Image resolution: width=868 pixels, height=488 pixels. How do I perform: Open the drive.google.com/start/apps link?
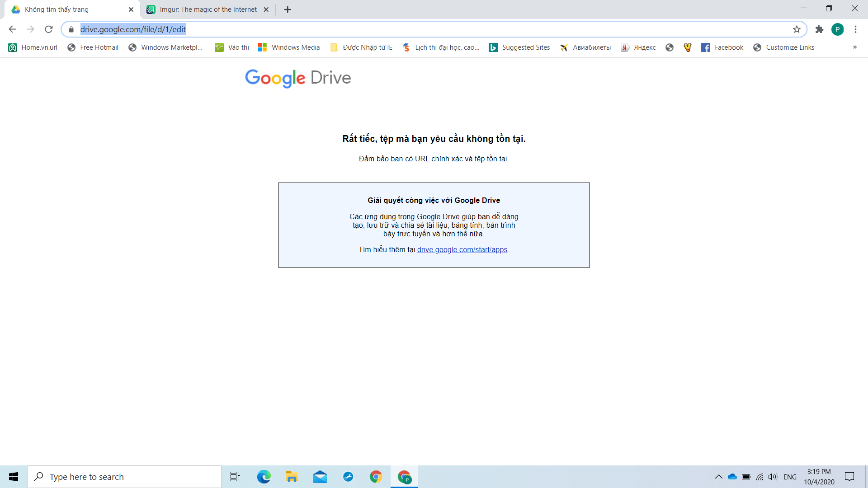[x=462, y=249]
